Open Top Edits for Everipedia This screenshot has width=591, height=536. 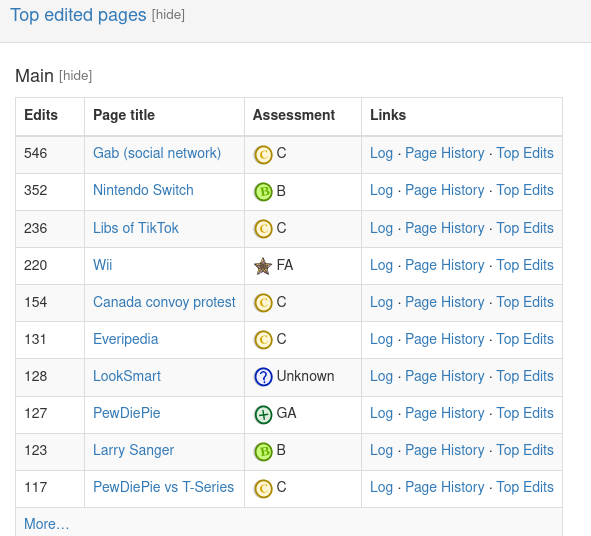click(x=525, y=339)
